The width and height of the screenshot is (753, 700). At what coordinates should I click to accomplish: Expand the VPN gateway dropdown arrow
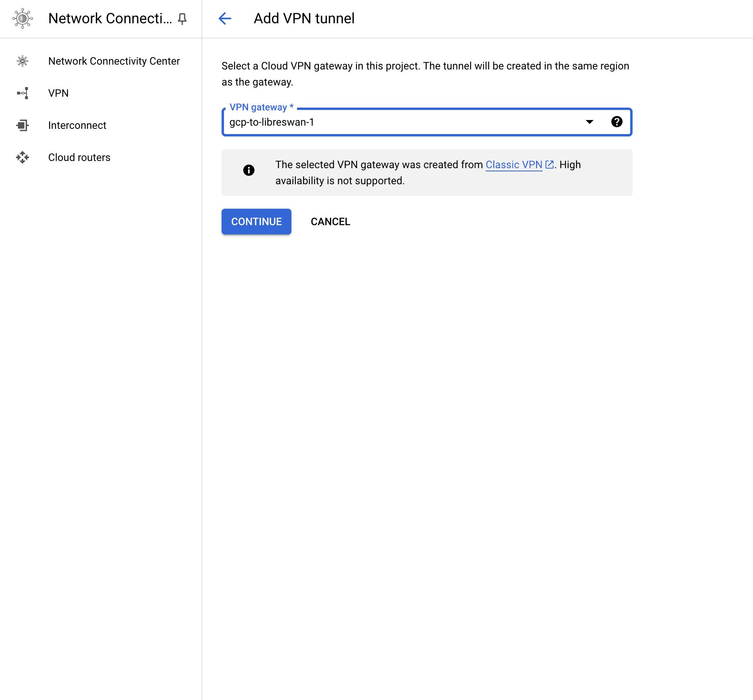click(589, 122)
